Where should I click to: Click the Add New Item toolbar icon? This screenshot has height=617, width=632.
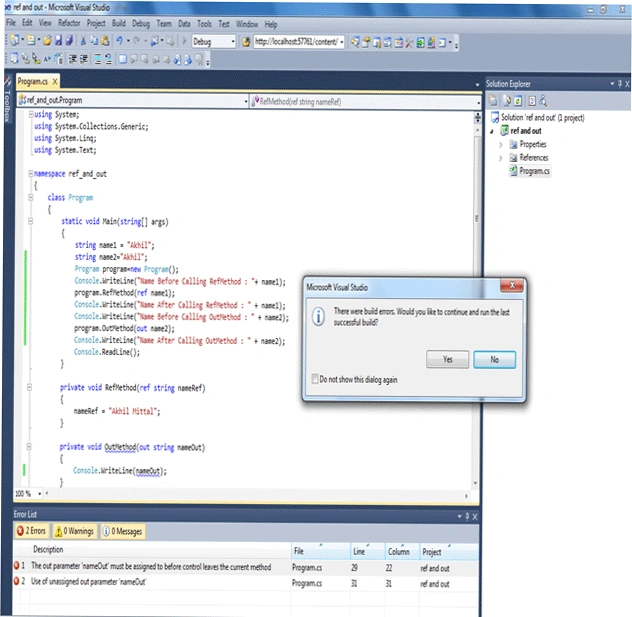(31, 40)
